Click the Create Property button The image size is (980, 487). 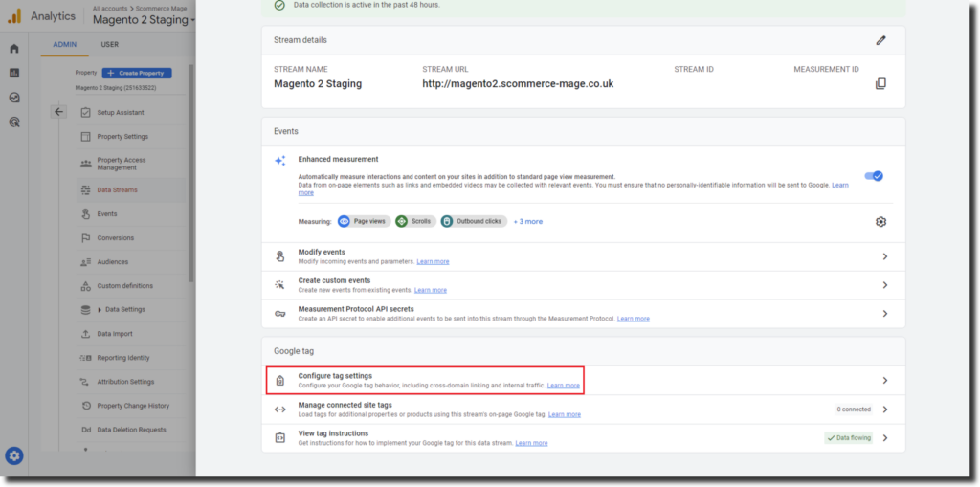pos(137,73)
